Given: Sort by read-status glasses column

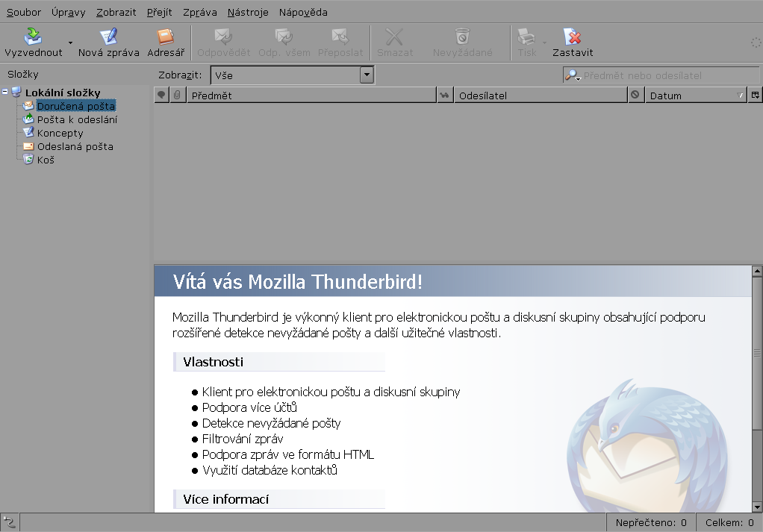Looking at the screenshot, I should coord(445,96).
